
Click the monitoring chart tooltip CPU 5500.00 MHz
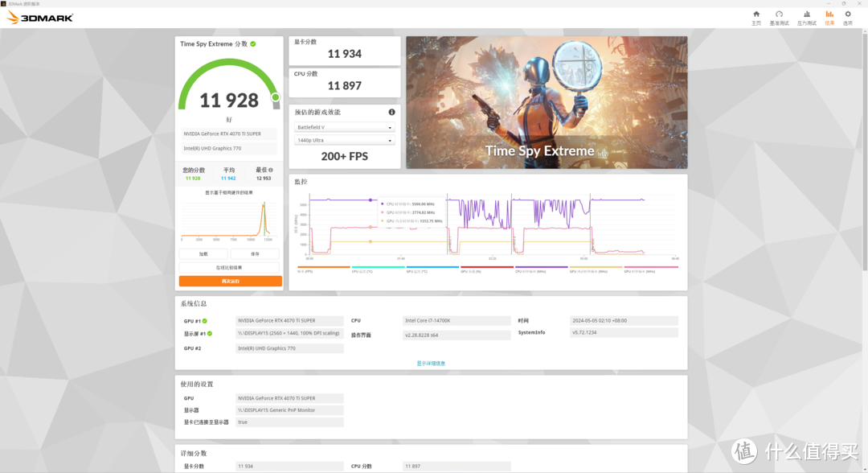click(410, 204)
